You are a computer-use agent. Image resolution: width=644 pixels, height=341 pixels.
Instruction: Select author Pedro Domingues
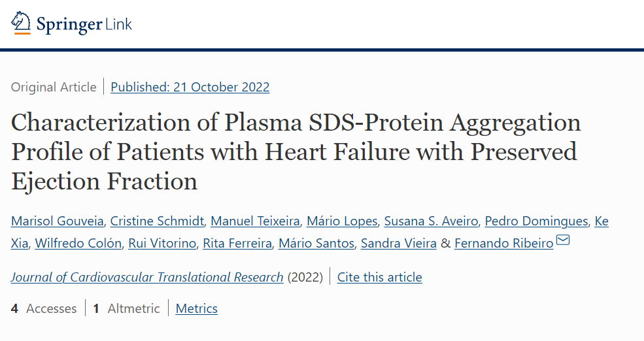coord(536,221)
